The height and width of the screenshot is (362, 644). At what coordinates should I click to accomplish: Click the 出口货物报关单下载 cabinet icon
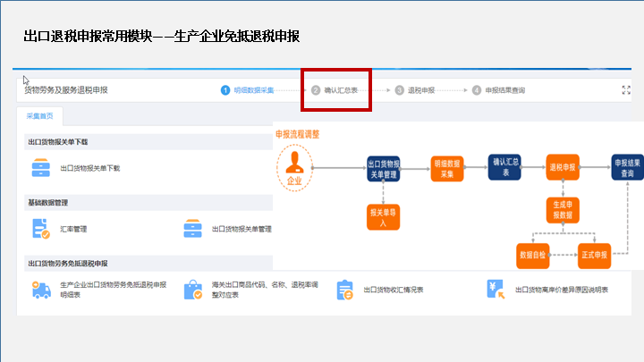[40, 168]
